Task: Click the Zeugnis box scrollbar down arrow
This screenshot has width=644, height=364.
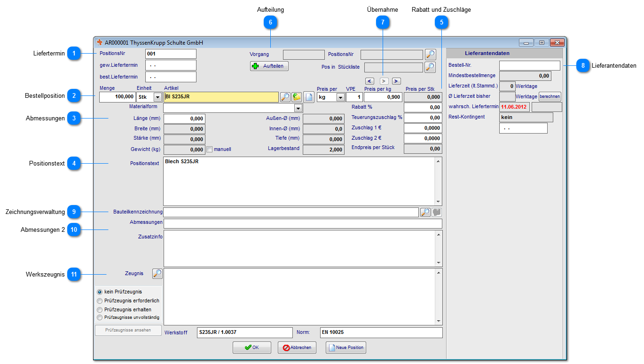Action: click(439, 321)
